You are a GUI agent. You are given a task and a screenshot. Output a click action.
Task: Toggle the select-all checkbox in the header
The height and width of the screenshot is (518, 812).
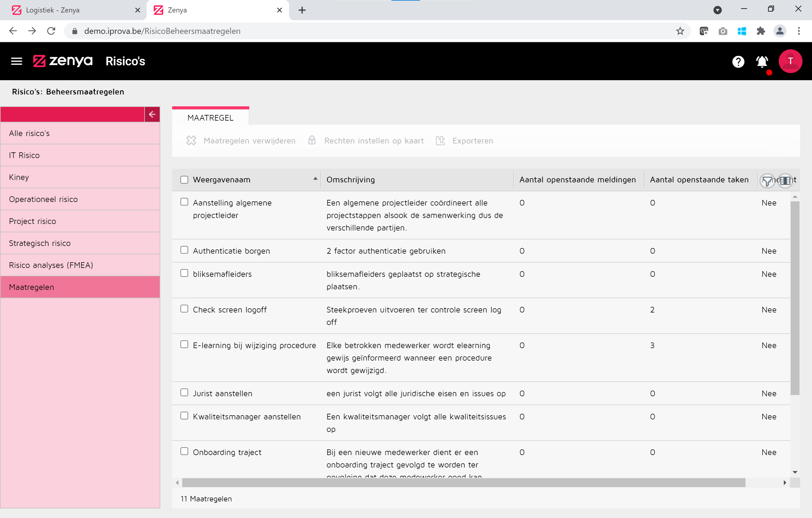[x=184, y=179]
